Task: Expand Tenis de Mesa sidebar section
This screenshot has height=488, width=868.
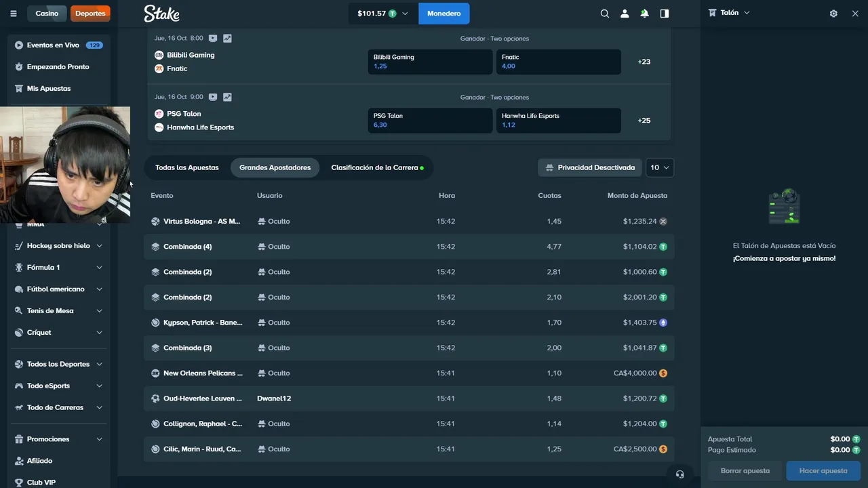Action: tap(99, 311)
